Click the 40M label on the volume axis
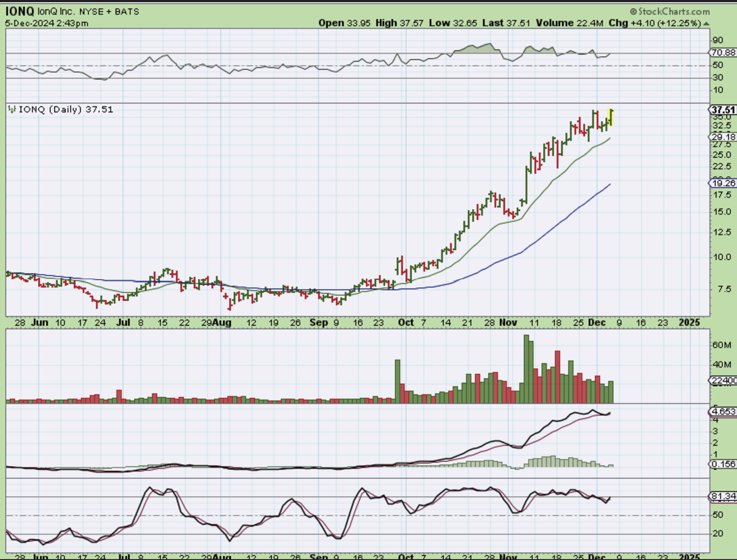The width and height of the screenshot is (737, 560). point(722,365)
